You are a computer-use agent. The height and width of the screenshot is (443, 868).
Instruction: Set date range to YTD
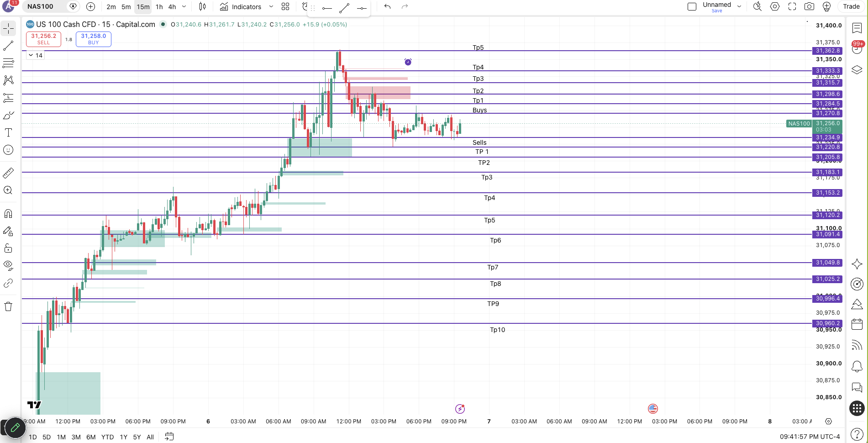tap(107, 437)
